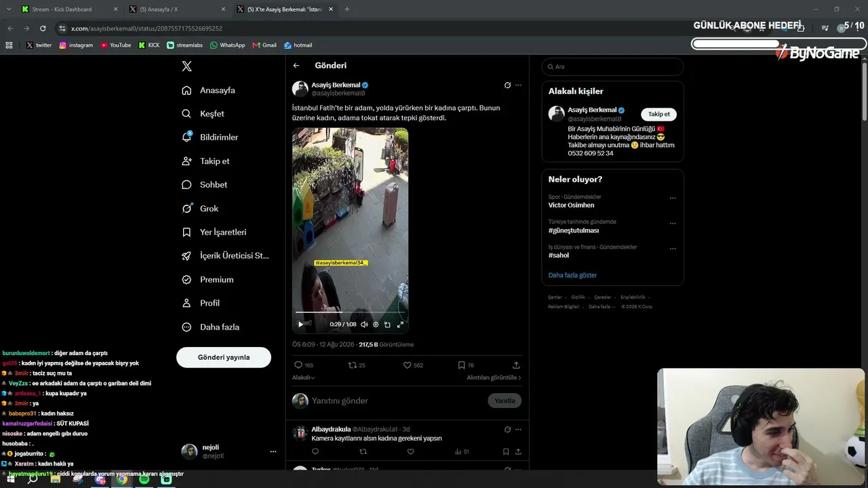This screenshot has width=868, height=488.
Task: Repost the post showing 25 reposts
Action: pyautogui.click(x=357, y=365)
